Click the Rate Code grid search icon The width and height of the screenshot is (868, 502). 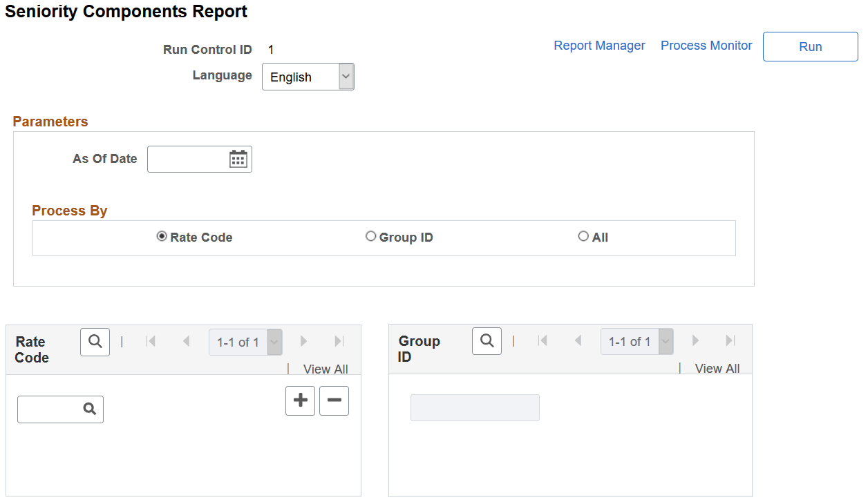95,341
